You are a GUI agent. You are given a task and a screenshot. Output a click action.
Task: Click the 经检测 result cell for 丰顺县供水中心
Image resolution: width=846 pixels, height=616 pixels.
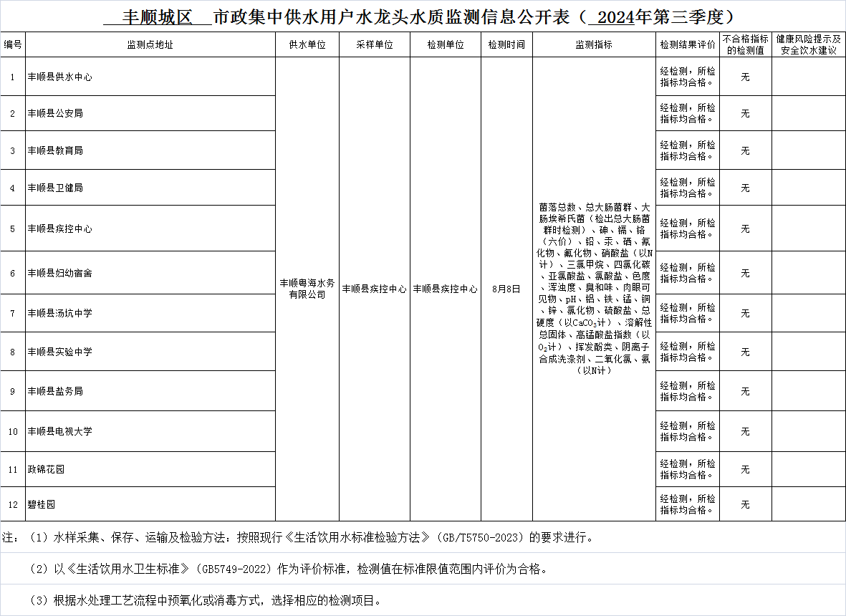[x=688, y=77]
